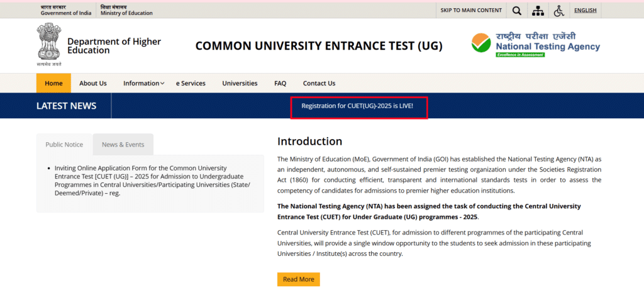Image resolution: width=644 pixels, height=295 pixels.
Task: Click Skip to Main Content link
Action: point(471,10)
